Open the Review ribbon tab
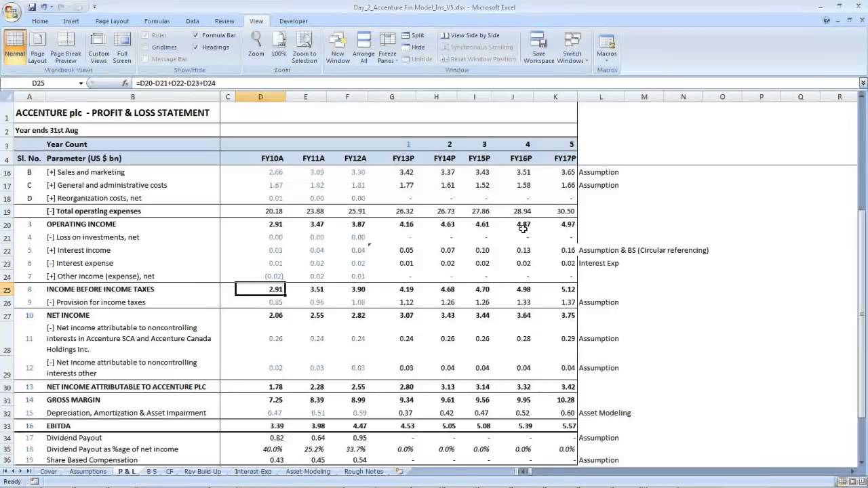Viewport: 868px width, 488px height. pos(224,21)
